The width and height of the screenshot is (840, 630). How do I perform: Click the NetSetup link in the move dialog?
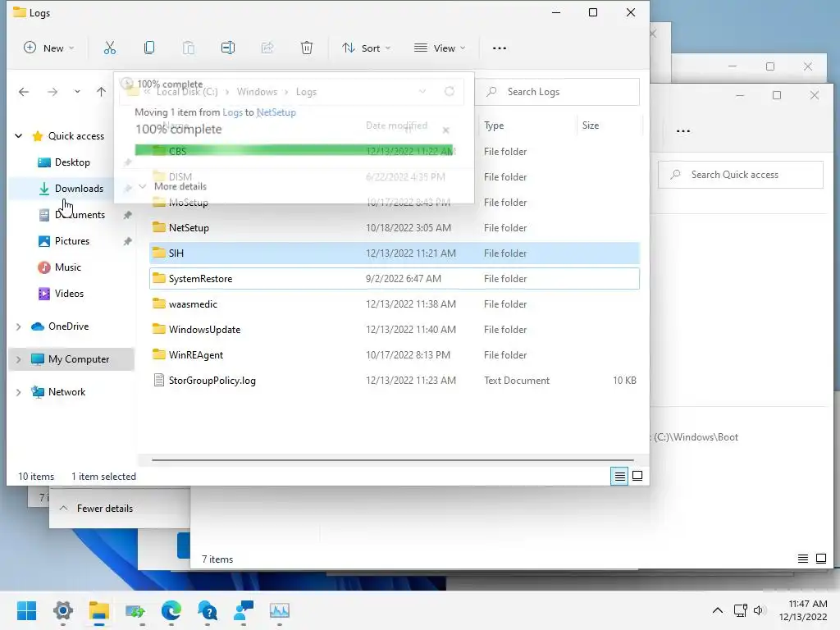(x=276, y=112)
